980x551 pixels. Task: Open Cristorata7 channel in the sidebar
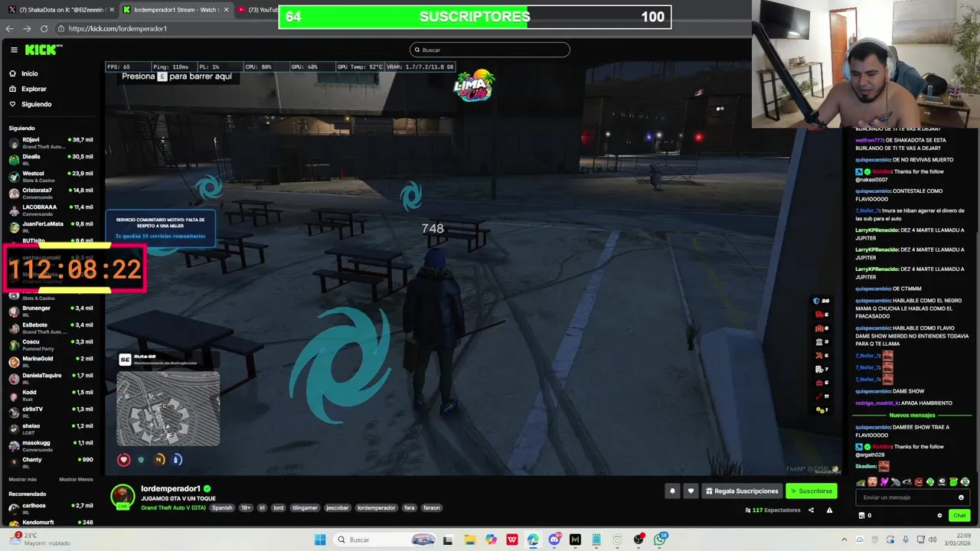(51, 193)
